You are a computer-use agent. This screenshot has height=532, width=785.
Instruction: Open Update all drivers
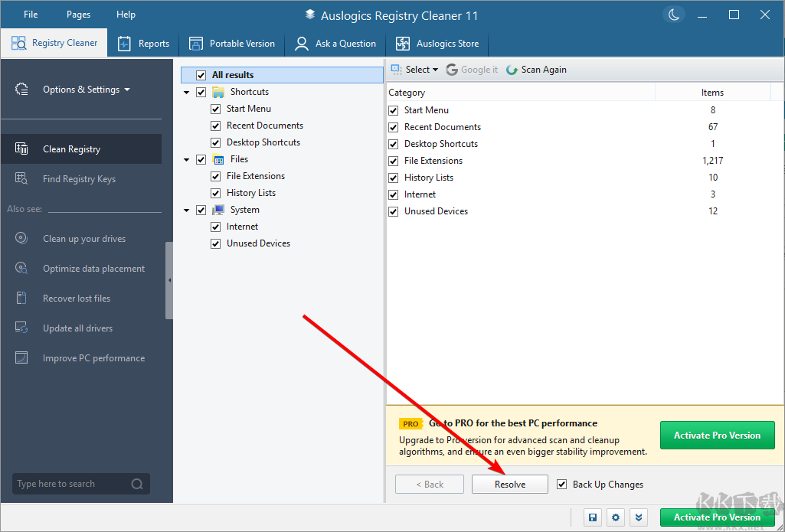click(78, 328)
